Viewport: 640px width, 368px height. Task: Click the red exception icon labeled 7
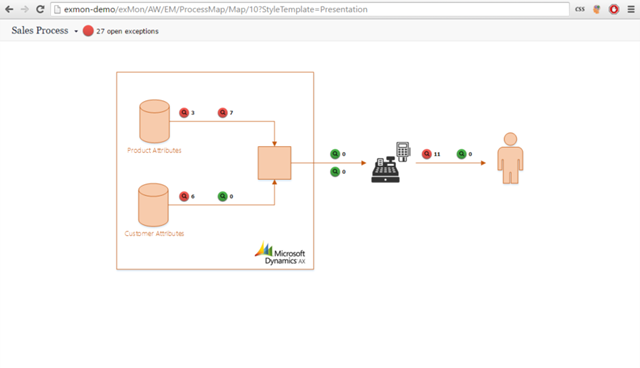tap(222, 113)
